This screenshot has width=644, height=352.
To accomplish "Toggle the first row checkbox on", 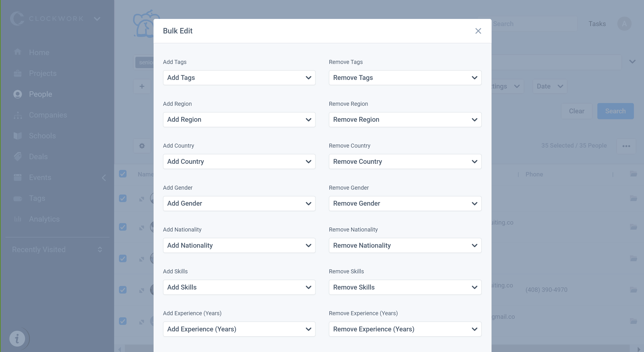I will tap(123, 198).
